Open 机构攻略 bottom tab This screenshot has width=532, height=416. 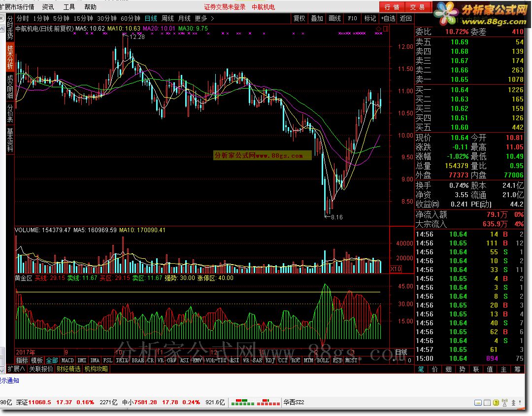tap(97, 369)
